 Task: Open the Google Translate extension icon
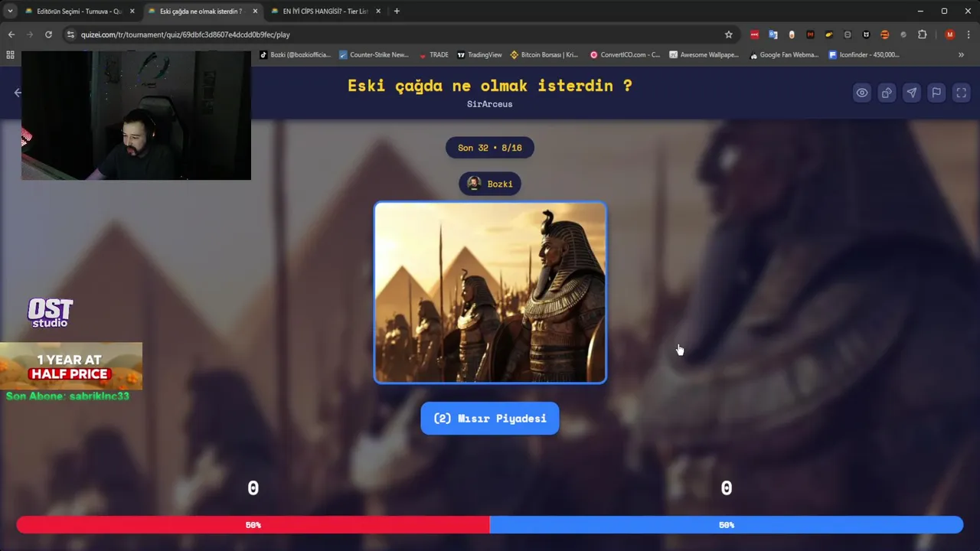(773, 34)
